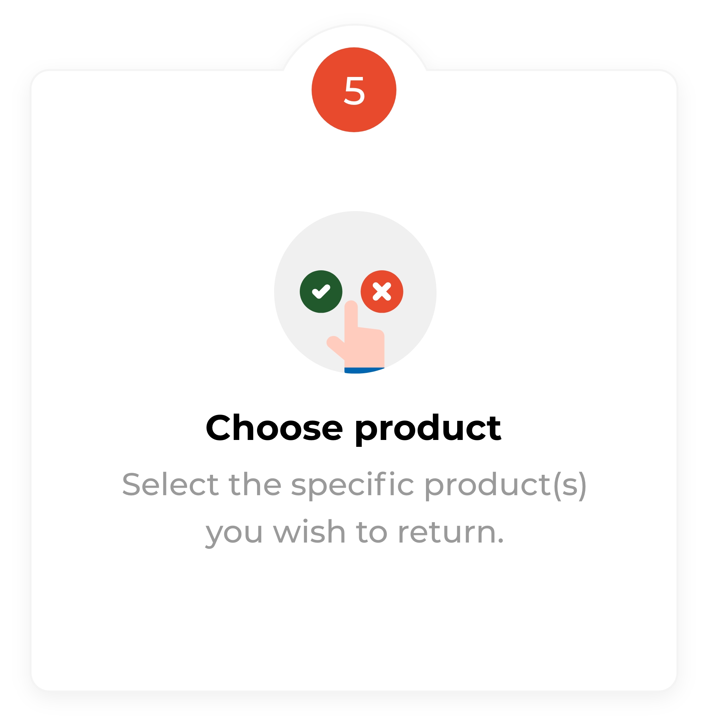Click the grey "product(s)" word
This screenshot has width=708, height=728.
point(505,485)
